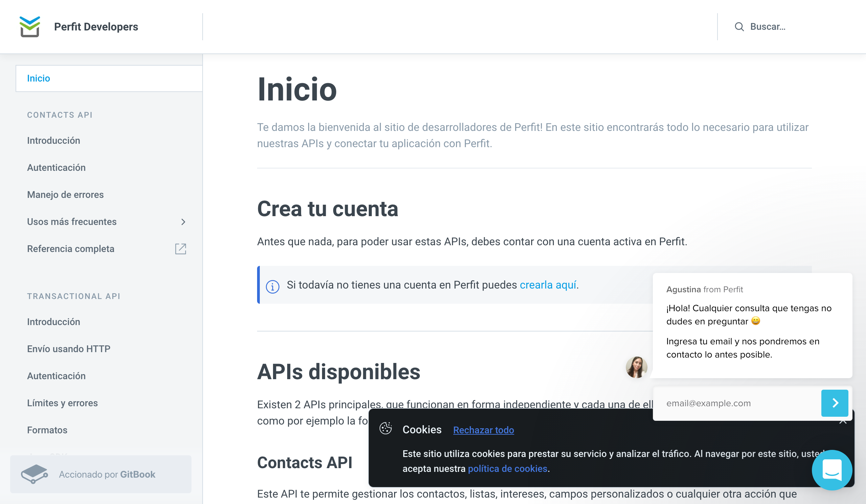Click the GitBook logo icon
Viewport: 866px width, 504px height.
pos(35,474)
